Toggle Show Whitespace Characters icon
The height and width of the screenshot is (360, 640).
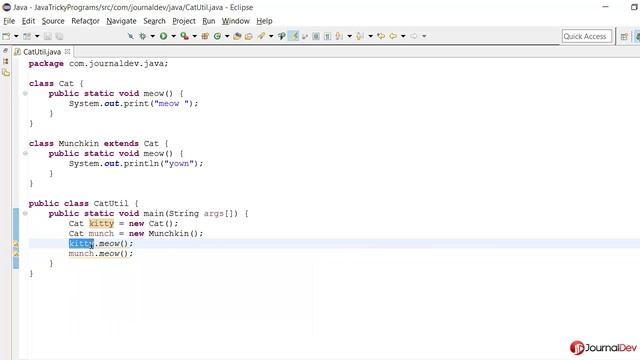(327, 36)
